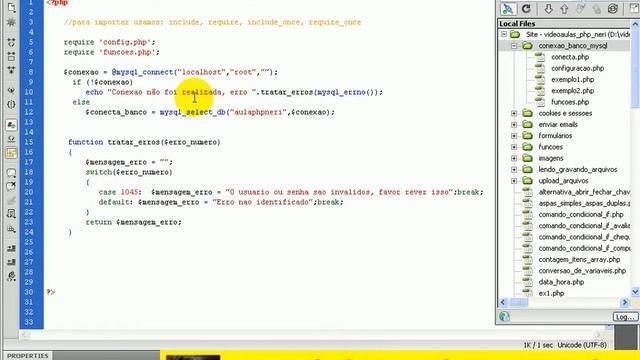
Task: Select contagem_itens_array.php file
Action: 579,260
